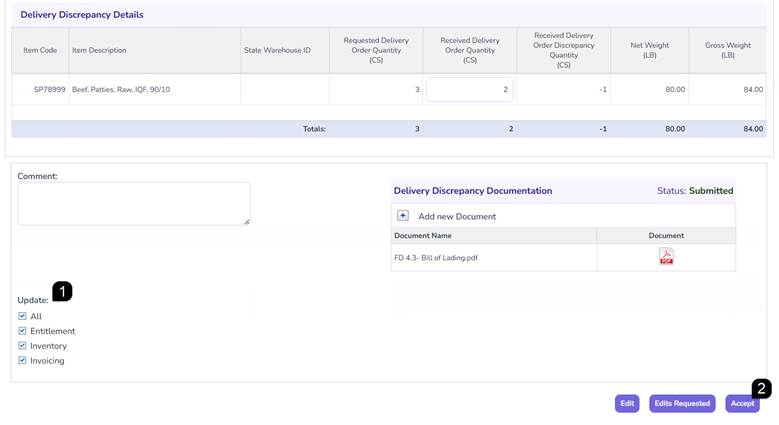Click the Edit button
Viewport: 779px width, 425px height.
point(627,403)
